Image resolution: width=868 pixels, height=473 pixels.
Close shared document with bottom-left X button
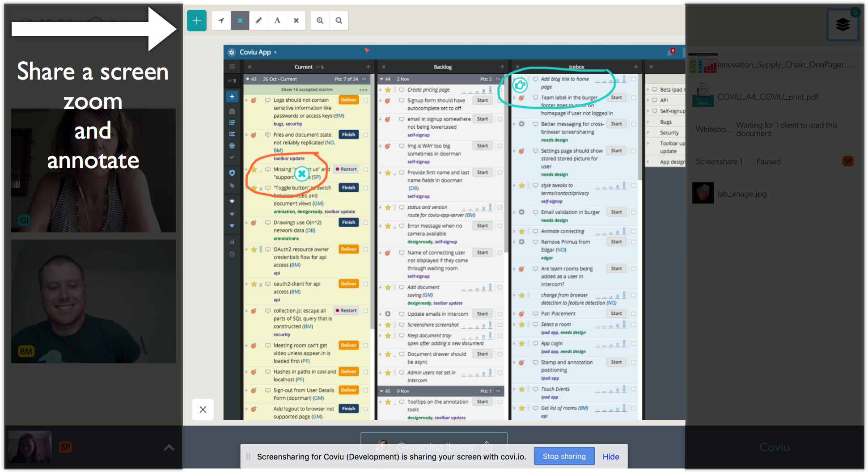(203, 410)
